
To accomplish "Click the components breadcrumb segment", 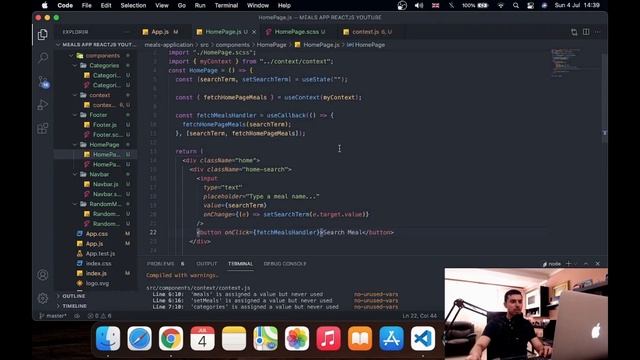I will 232,44.
